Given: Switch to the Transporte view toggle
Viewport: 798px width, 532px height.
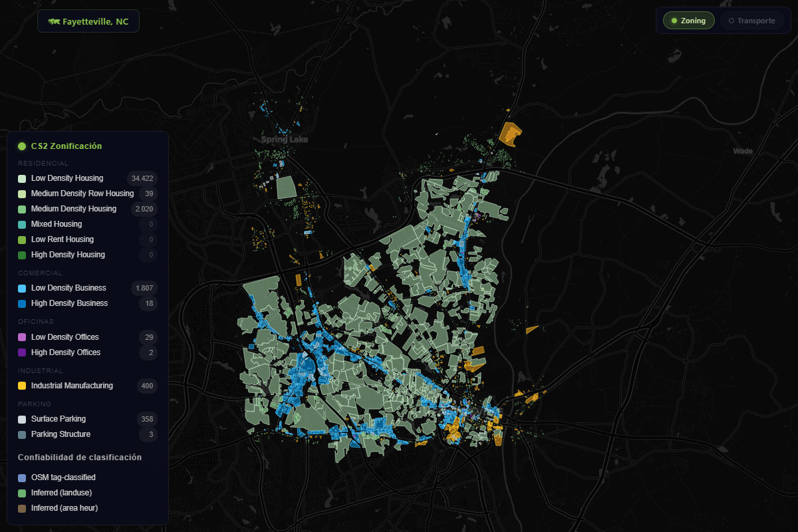Looking at the screenshot, I should click(x=752, y=21).
